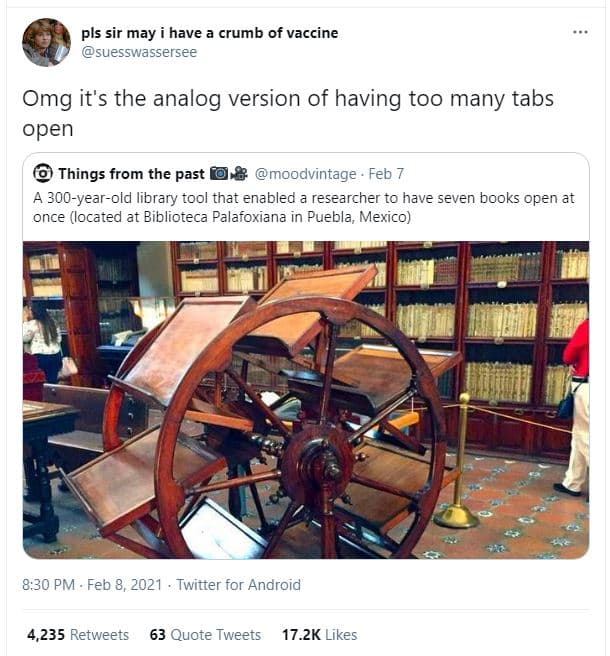Image resolution: width=610 pixels, height=656 pixels.
Task: Click the wheel hub in the photo
Action: [x=320, y=462]
